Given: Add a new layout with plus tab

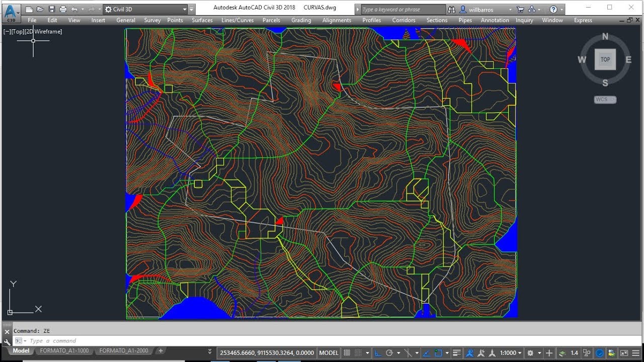Looking at the screenshot, I should click(160, 350).
